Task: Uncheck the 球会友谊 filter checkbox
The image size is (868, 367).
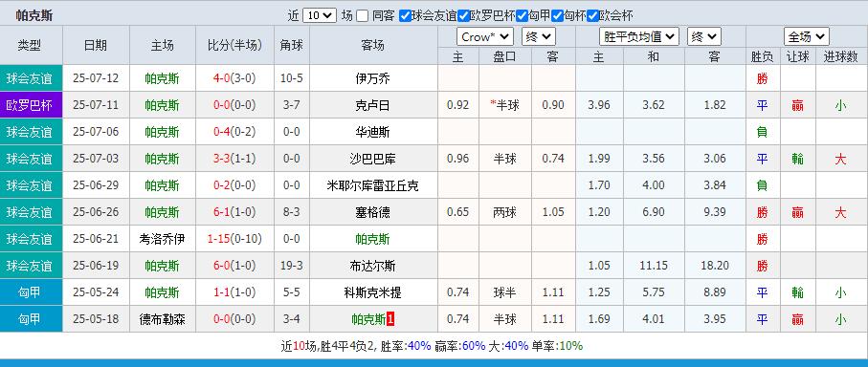Action: point(405,16)
